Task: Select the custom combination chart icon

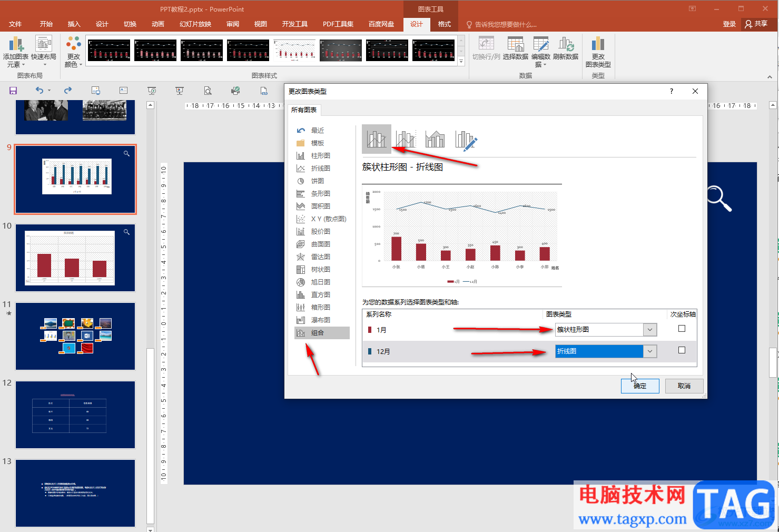Action: [466, 140]
